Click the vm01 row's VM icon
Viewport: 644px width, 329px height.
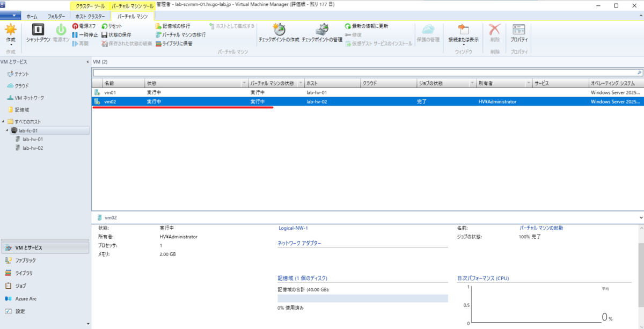[97, 92]
